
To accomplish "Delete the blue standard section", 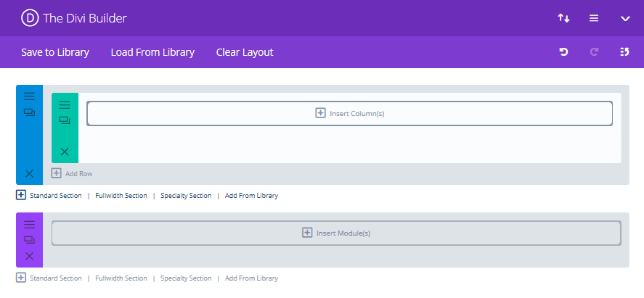I will pyautogui.click(x=29, y=173).
